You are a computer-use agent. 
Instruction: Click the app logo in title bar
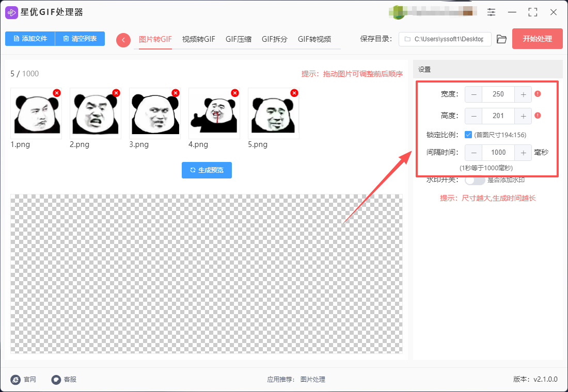pyautogui.click(x=11, y=12)
